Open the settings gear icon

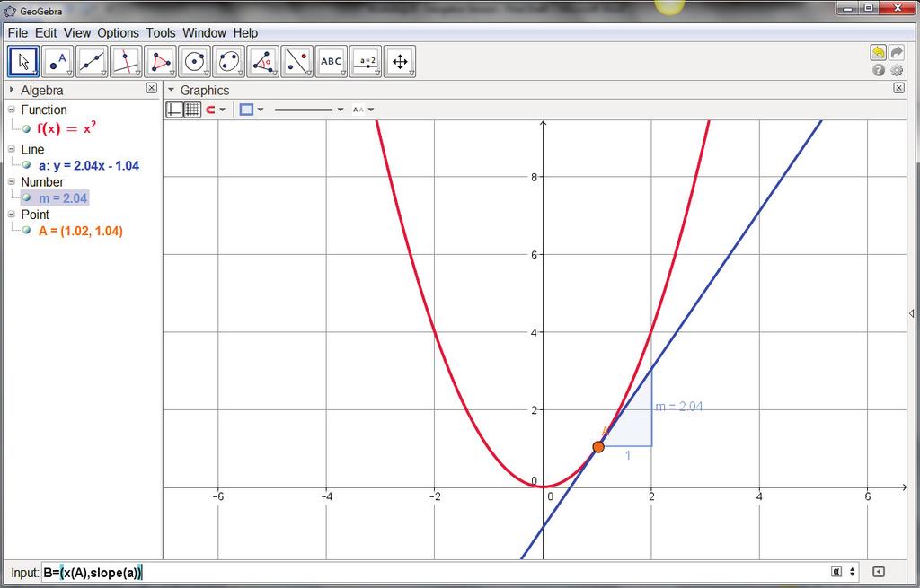(897, 70)
